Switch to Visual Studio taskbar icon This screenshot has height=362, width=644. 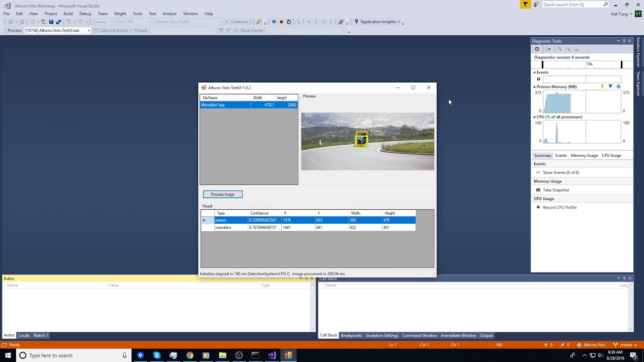click(272, 355)
